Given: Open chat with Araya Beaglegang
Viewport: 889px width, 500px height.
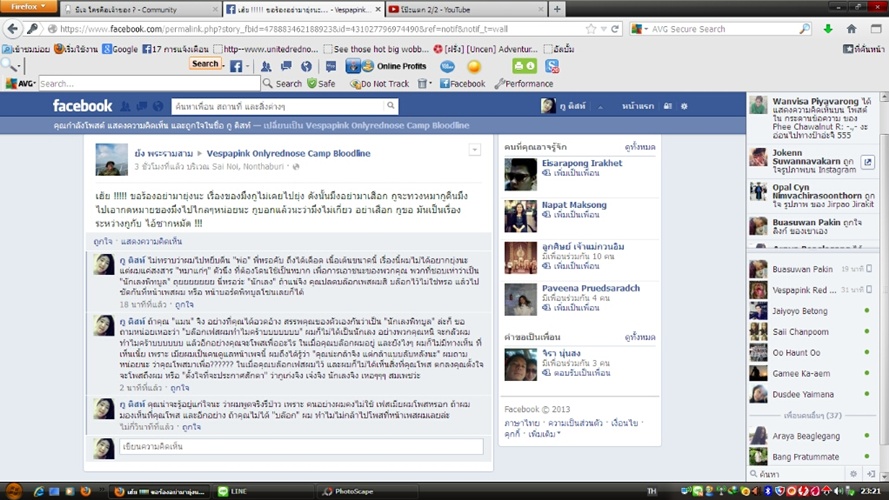Looking at the screenshot, I should pos(812,436).
